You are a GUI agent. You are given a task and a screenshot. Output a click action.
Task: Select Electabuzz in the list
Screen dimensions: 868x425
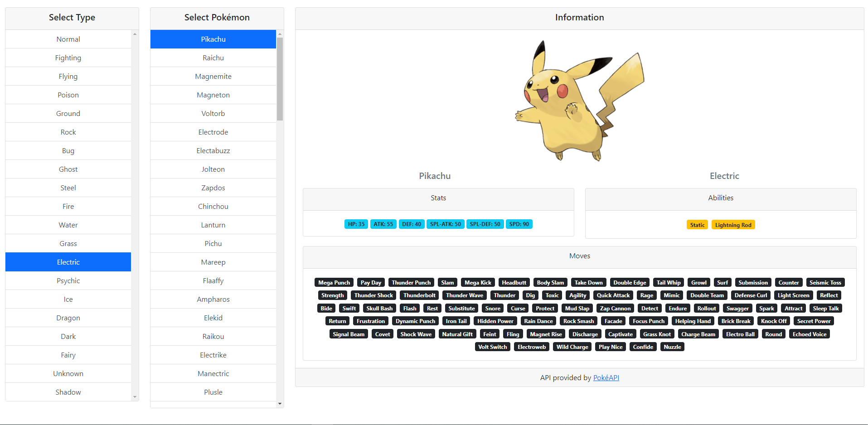coord(213,150)
